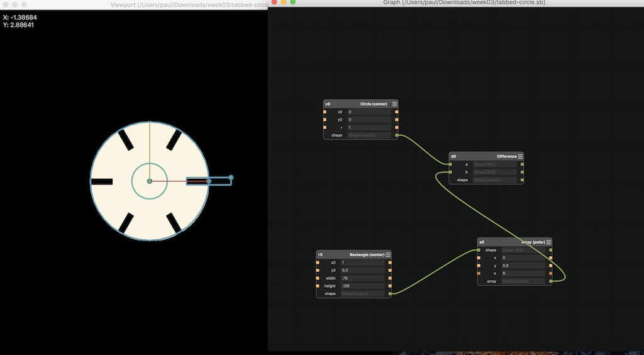Screen dimensions: 644x355
Task: Click the Viewport window title bar text
Action: click(x=189, y=5)
